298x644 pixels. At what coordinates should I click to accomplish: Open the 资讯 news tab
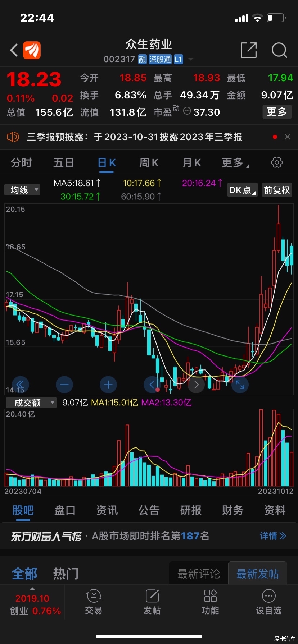tap(107, 510)
